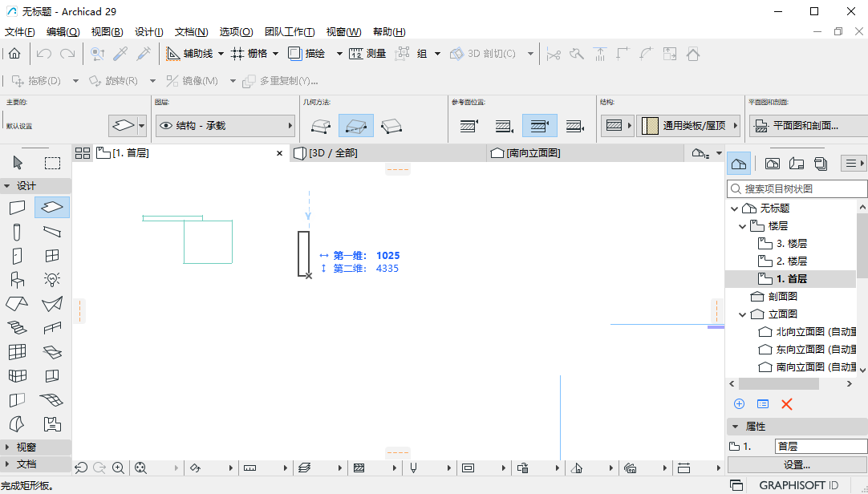Select the Lamp tool
Screen dimensions: 868x494
pyautogui.click(x=52, y=279)
